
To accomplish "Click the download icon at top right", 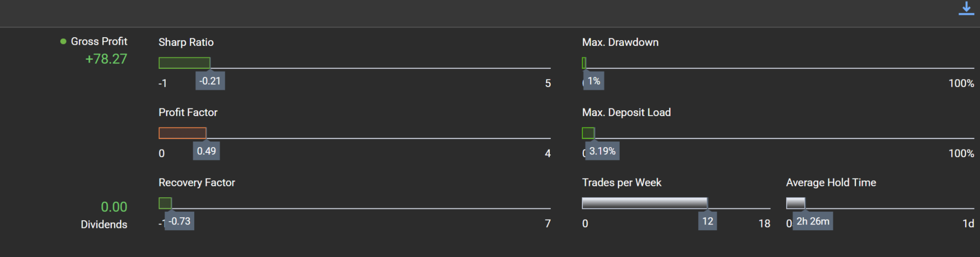I will (966, 9).
